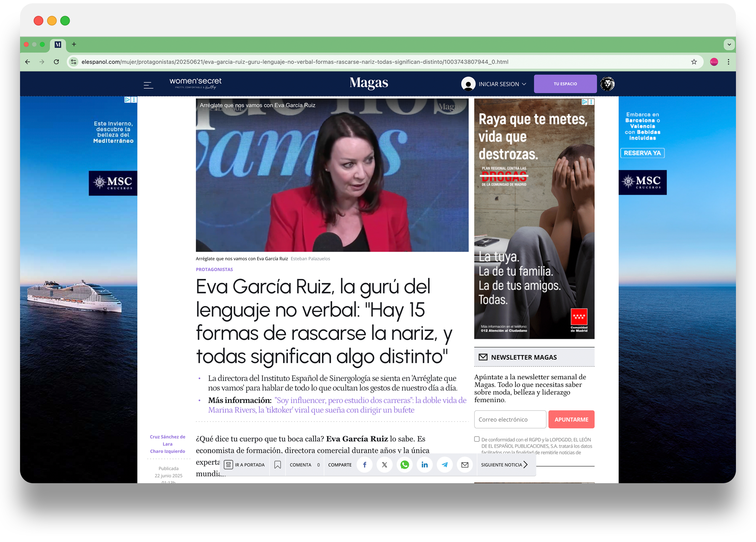Share the article by email

[x=465, y=465]
